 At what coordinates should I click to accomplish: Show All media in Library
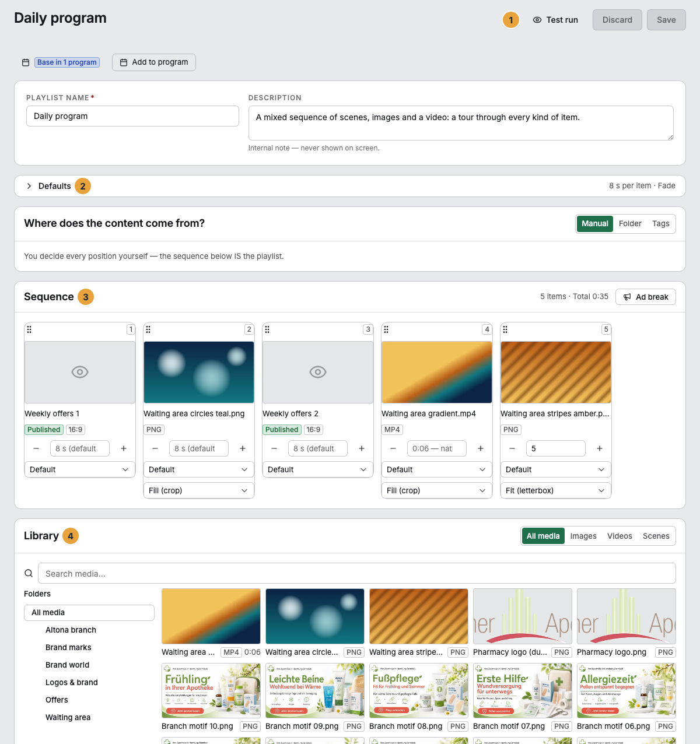point(543,536)
